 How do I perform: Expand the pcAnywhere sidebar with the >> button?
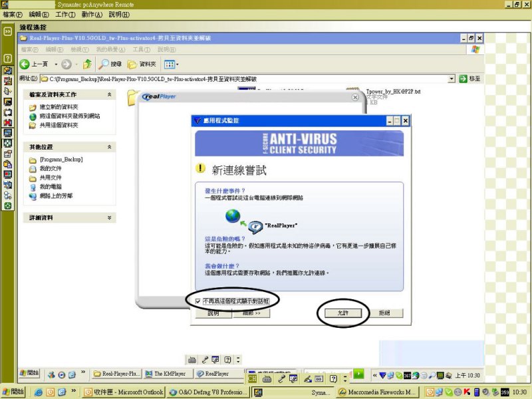pyautogui.click(x=7, y=31)
